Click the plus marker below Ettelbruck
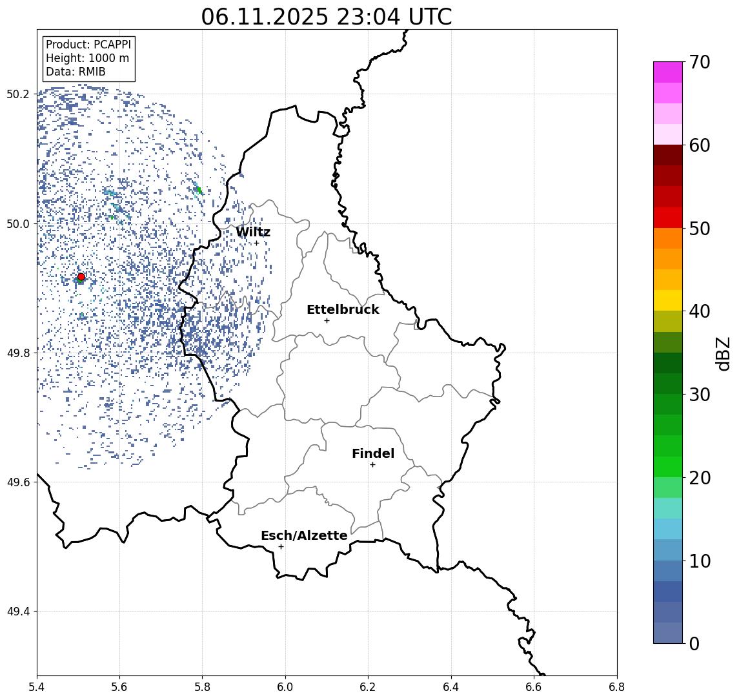Image resolution: width=739 pixels, height=700 pixels. pyautogui.click(x=327, y=321)
